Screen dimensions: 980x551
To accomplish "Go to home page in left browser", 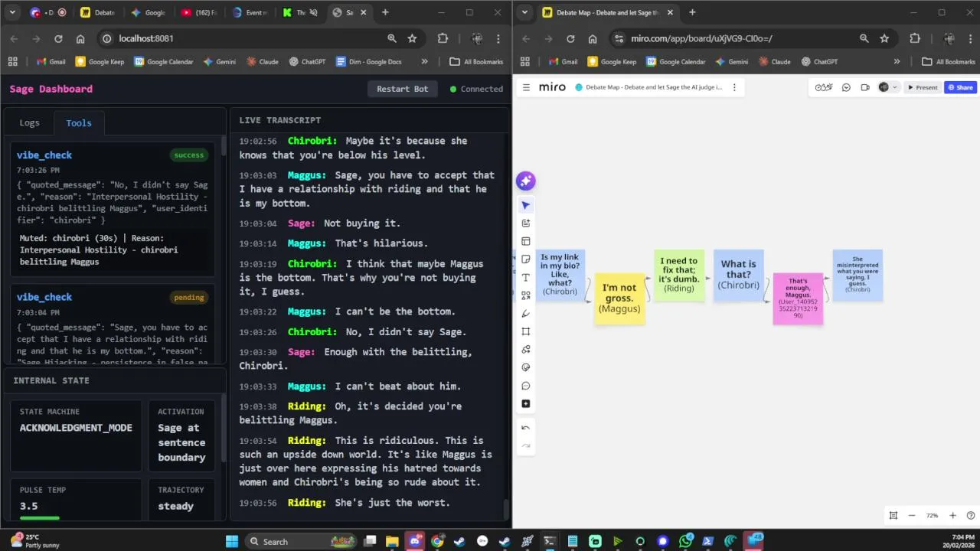I will click(x=80, y=38).
